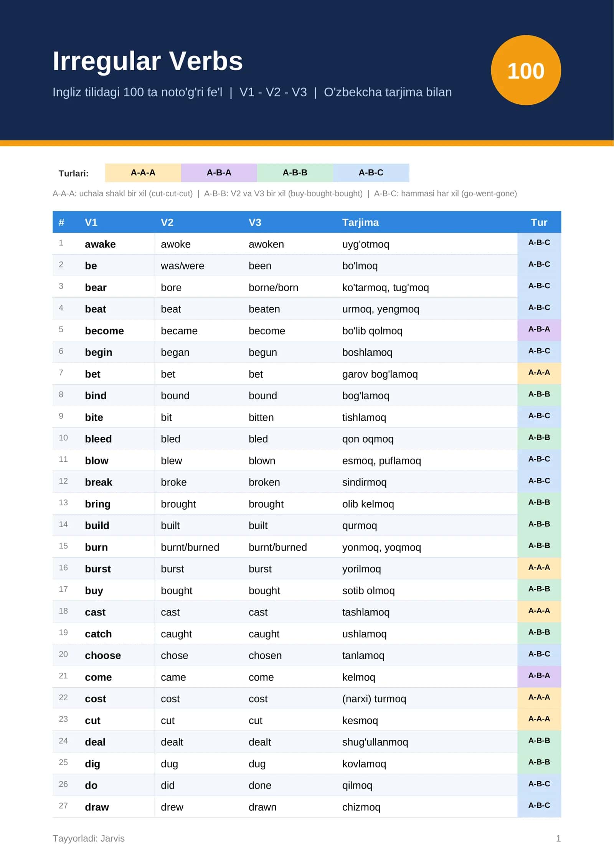Click the word 'drawn'
The height and width of the screenshot is (868, 614).
tap(262, 807)
